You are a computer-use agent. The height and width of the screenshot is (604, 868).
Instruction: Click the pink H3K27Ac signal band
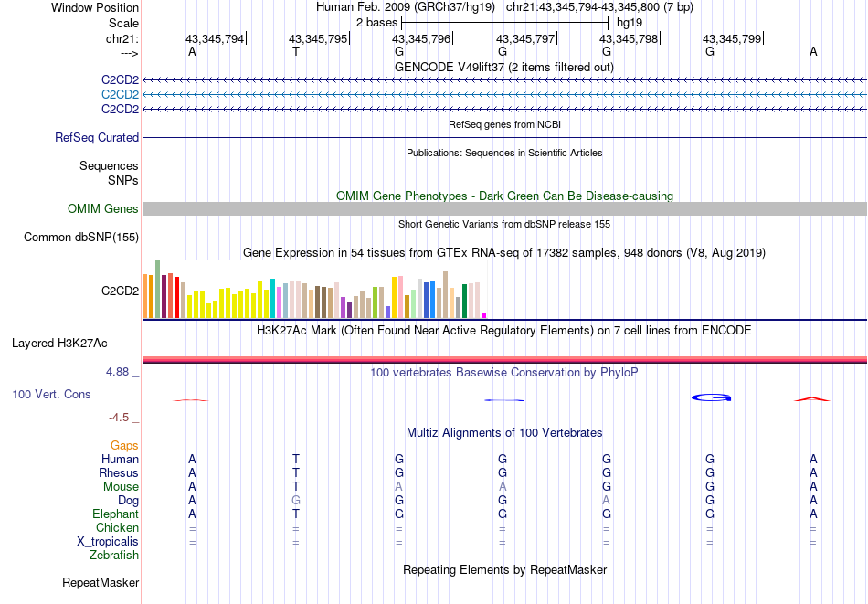[504, 359]
